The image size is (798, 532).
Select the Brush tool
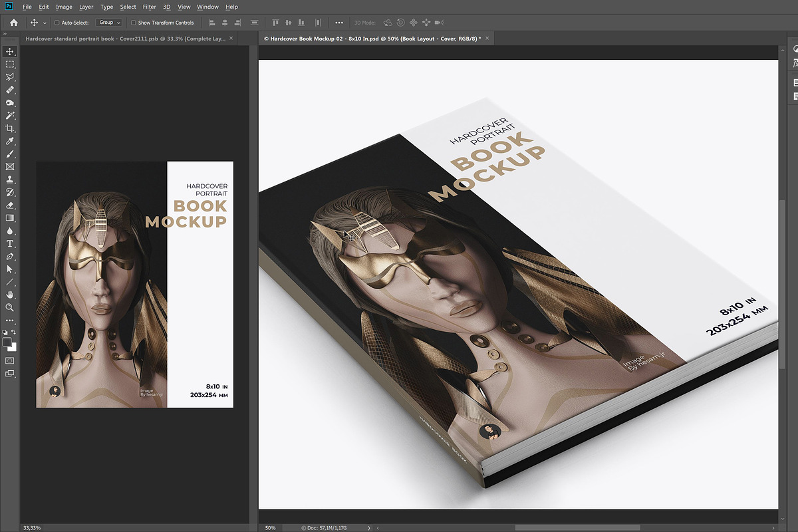pos(10,154)
